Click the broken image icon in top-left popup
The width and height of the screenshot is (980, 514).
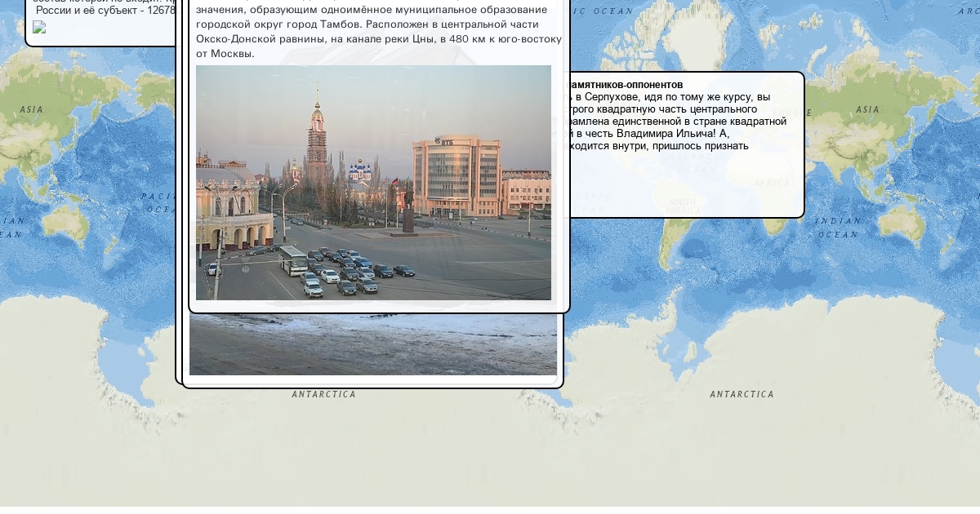tap(39, 27)
